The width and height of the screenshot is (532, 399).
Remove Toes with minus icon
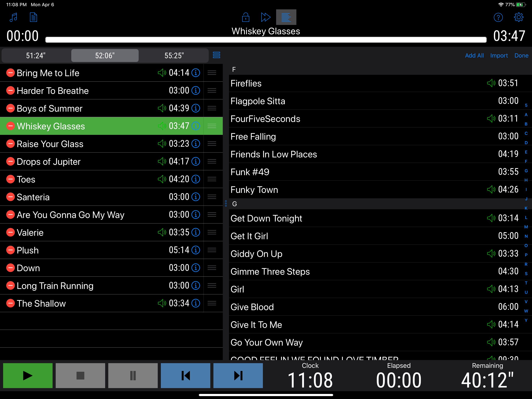[10, 179]
